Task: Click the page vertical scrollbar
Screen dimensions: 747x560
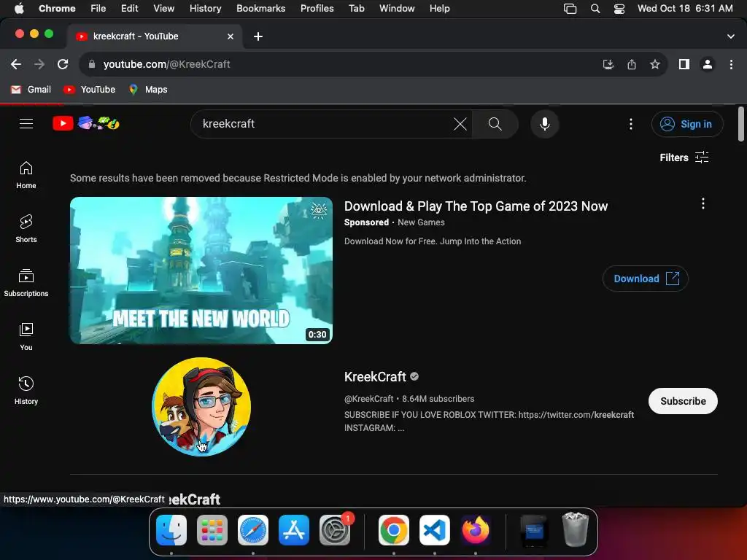Action: [x=741, y=124]
